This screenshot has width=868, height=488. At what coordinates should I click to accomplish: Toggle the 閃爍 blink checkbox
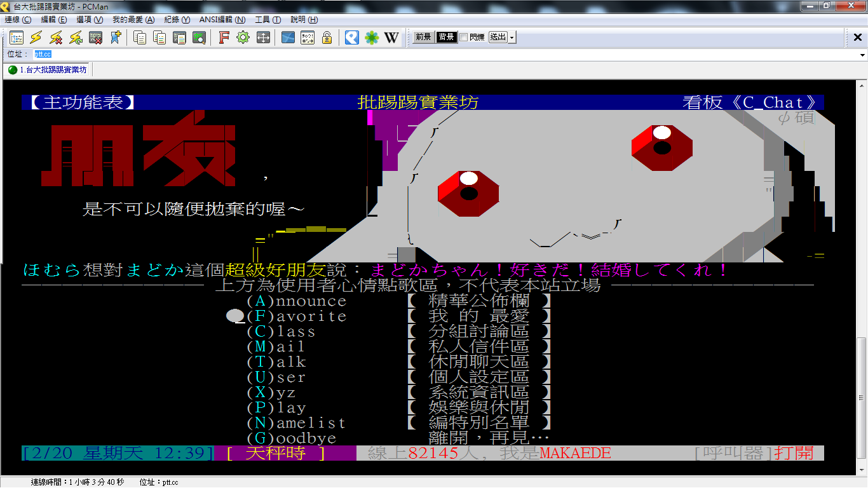[463, 37]
